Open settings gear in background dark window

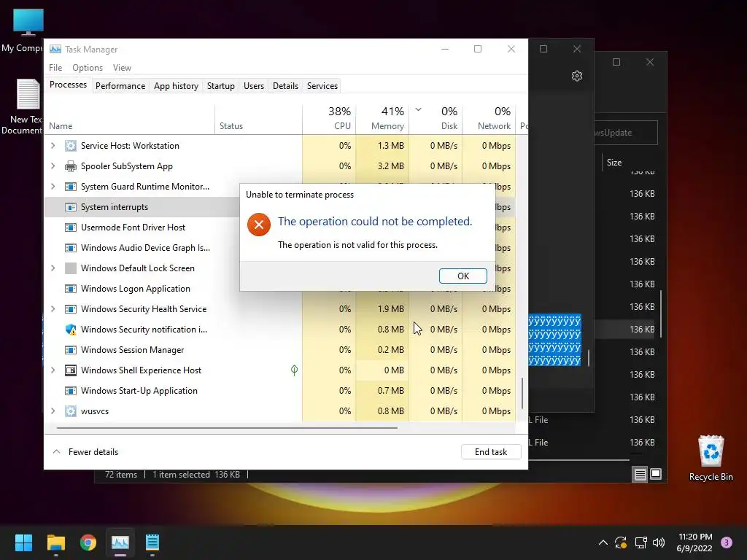click(x=577, y=76)
